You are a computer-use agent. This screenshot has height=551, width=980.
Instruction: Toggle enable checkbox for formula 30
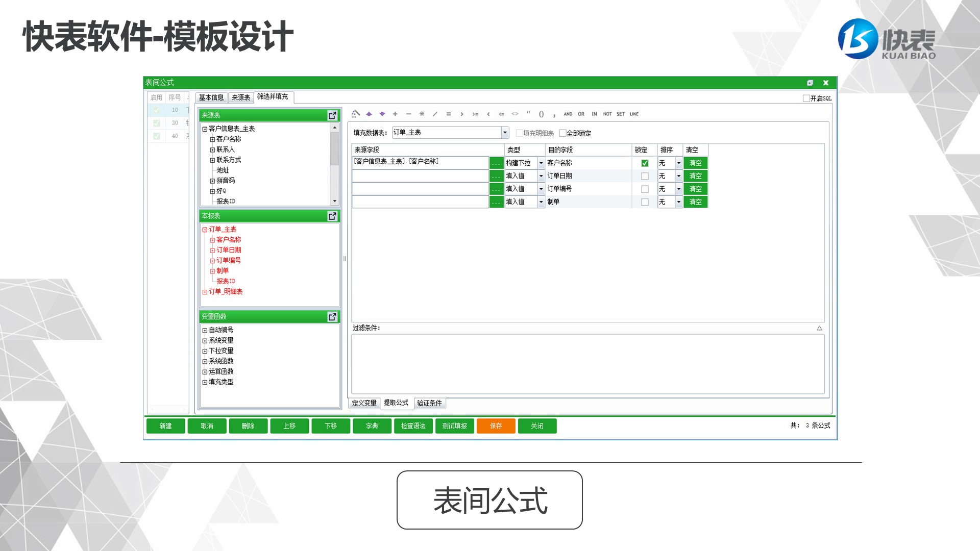pos(157,123)
